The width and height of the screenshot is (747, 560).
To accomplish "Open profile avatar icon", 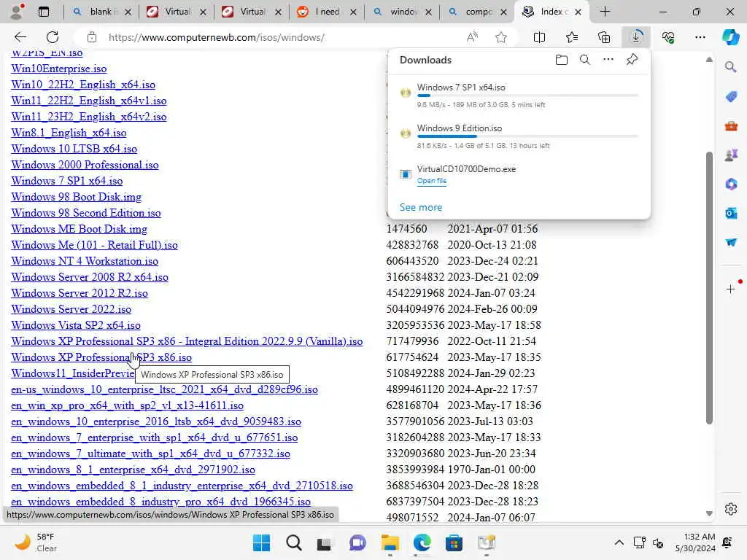I will point(17,12).
